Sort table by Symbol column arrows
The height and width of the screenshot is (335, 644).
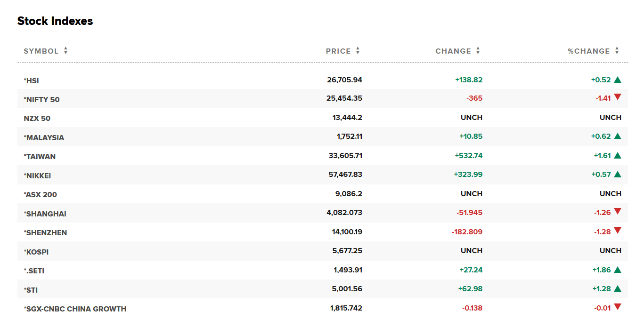point(65,51)
